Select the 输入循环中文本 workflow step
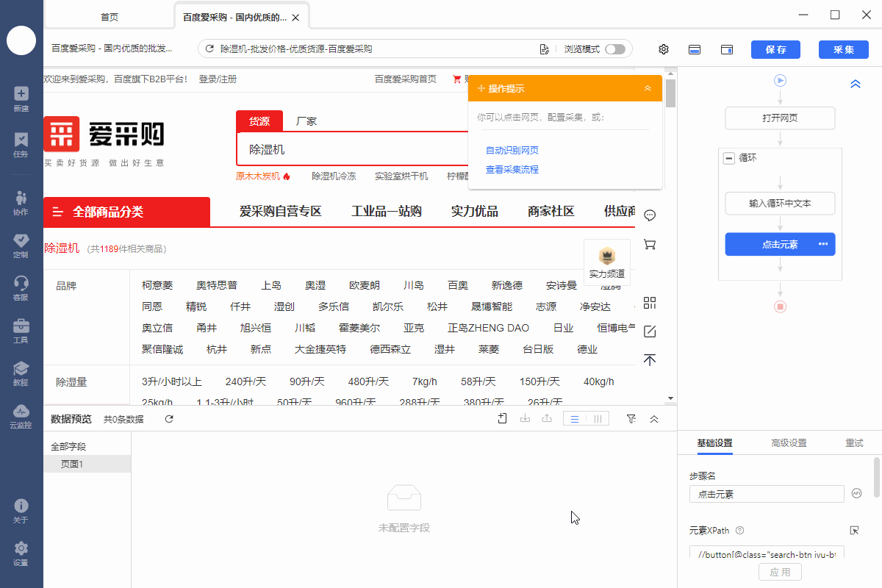 (x=780, y=204)
